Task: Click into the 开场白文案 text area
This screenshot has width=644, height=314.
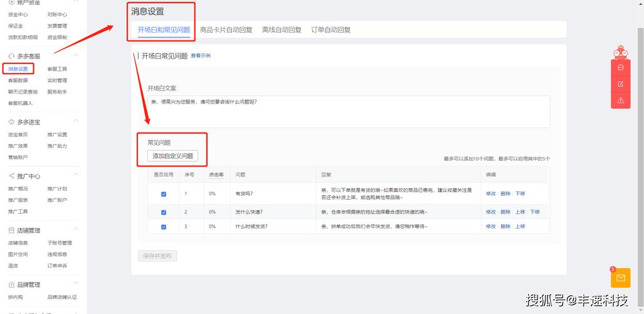Action: 349,112
